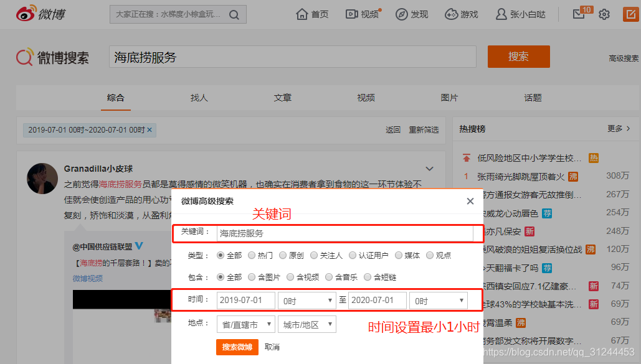Open the 首页 home icon
Image resolution: width=641 pixels, height=364 pixels.
coord(302,14)
